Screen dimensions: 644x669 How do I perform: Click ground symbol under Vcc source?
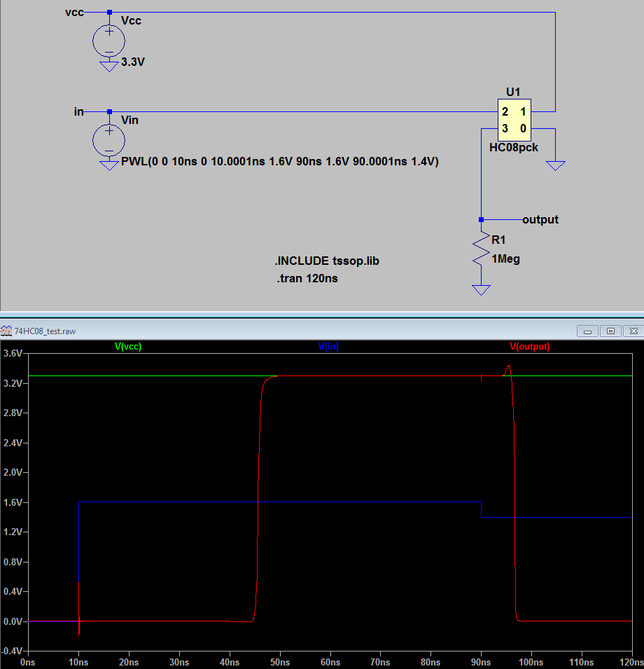[x=109, y=67]
